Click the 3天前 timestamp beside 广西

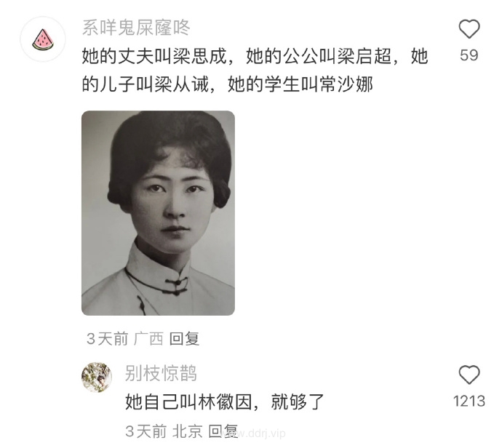click(107, 339)
